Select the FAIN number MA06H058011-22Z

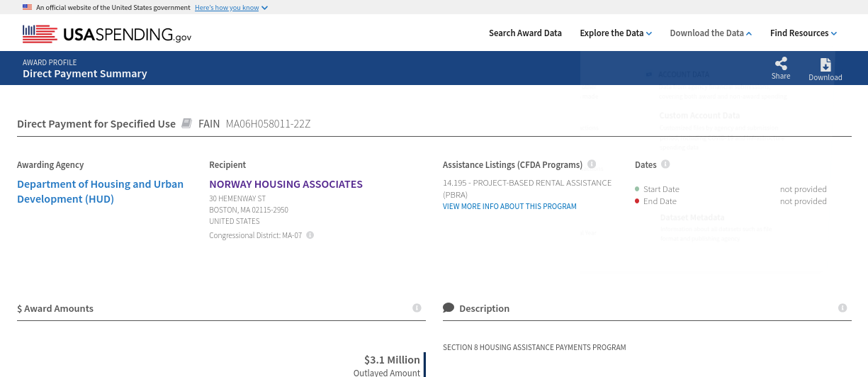tap(268, 124)
